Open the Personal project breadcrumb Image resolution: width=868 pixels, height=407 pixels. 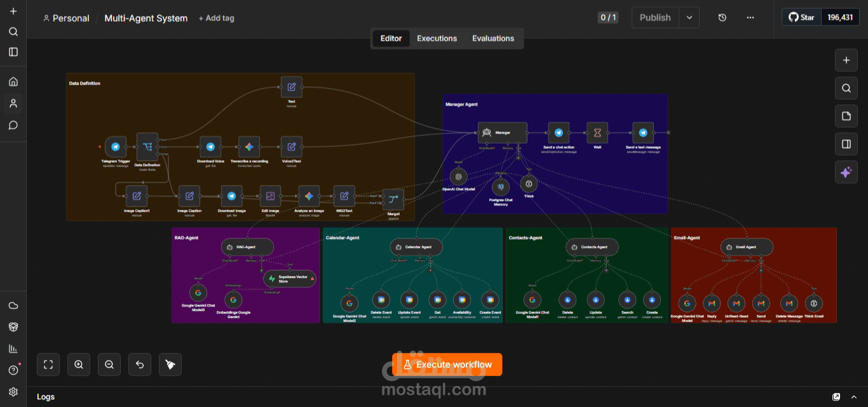click(66, 18)
